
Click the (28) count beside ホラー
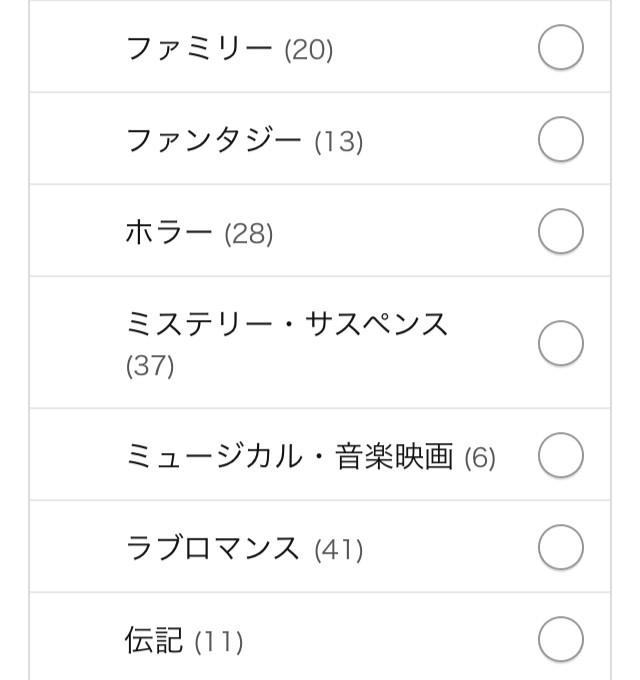248,234
